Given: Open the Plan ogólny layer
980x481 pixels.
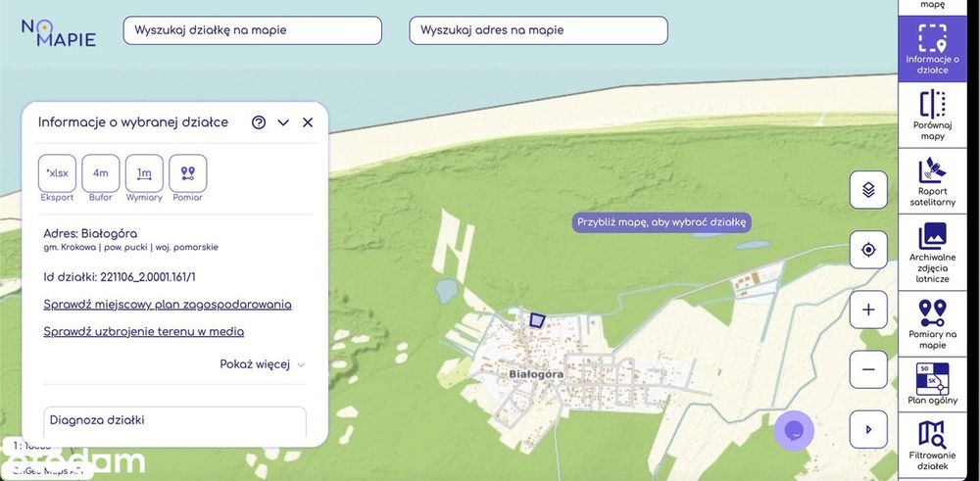Looking at the screenshot, I should click(932, 384).
